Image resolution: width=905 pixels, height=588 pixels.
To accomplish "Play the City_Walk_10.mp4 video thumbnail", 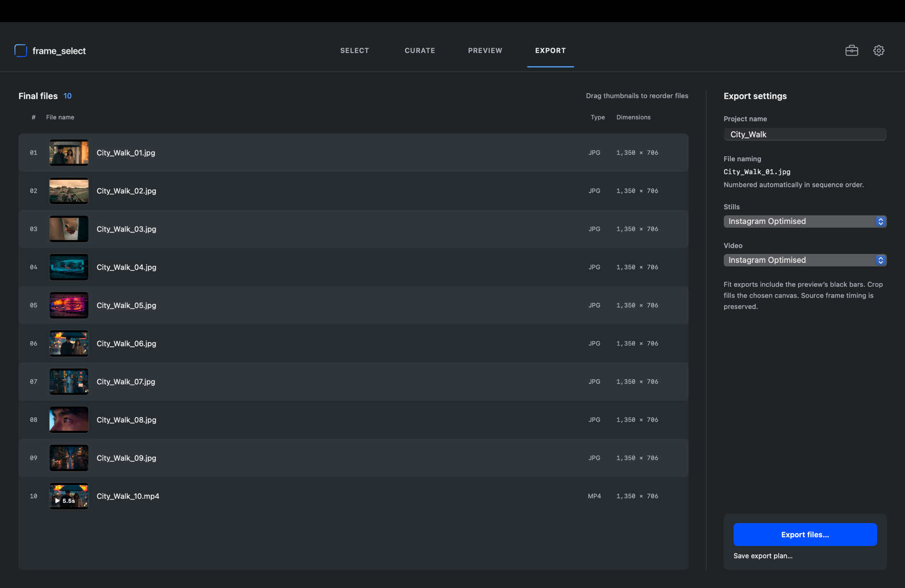I will tap(69, 496).
